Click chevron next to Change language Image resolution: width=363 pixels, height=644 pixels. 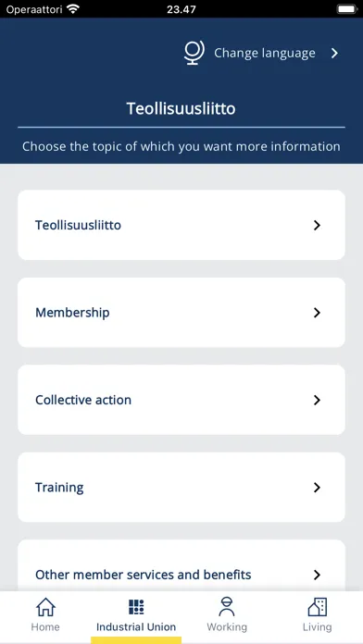334,53
